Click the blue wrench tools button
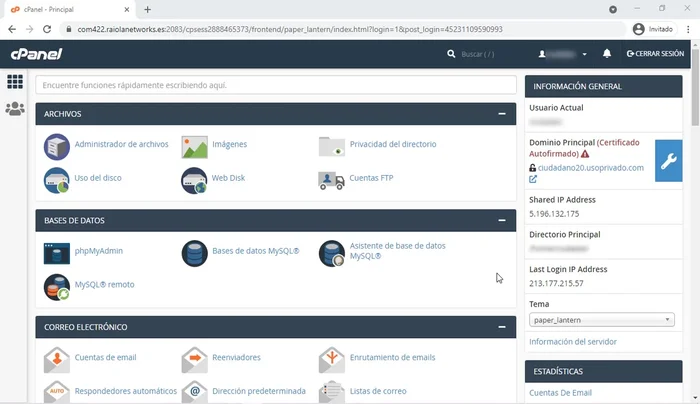The height and width of the screenshot is (404, 700). [668, 161]
